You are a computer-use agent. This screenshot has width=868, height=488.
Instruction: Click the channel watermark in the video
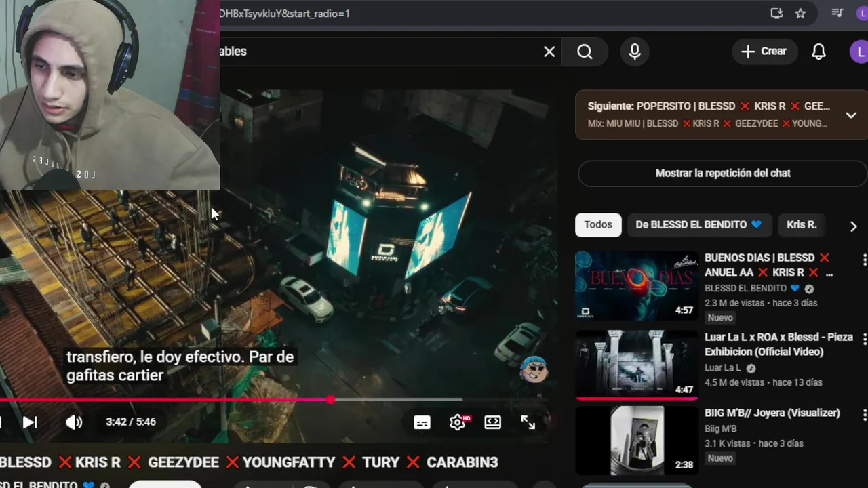[534, 369]
